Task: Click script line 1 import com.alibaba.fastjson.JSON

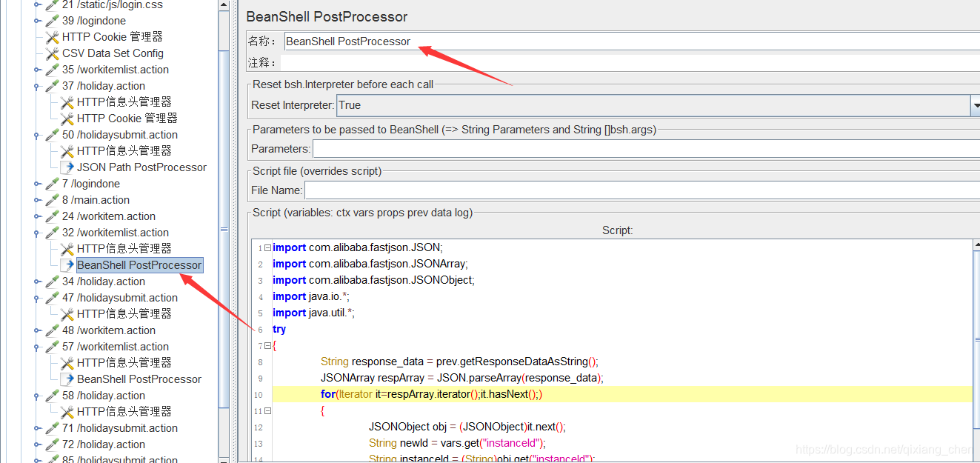Action: coord(357,247)
